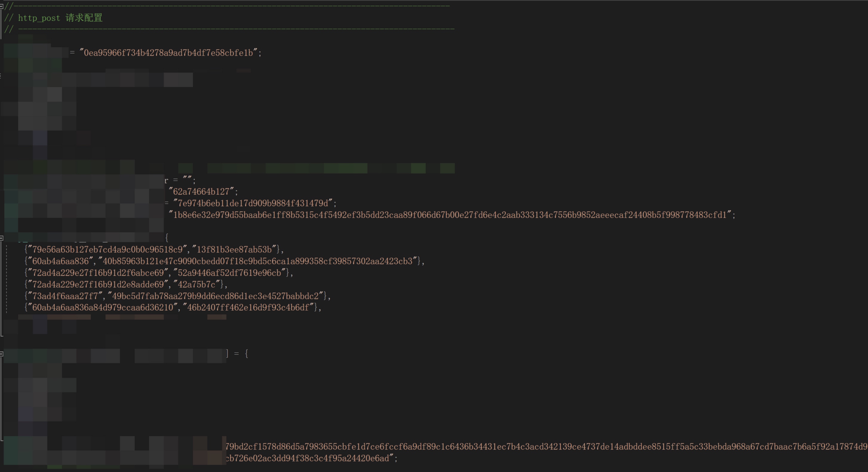Click the "46b2407ff462e16d9f93c4b6df" value string
The image size is (868, 472).
pyautogui.click(x=248, y=308)
